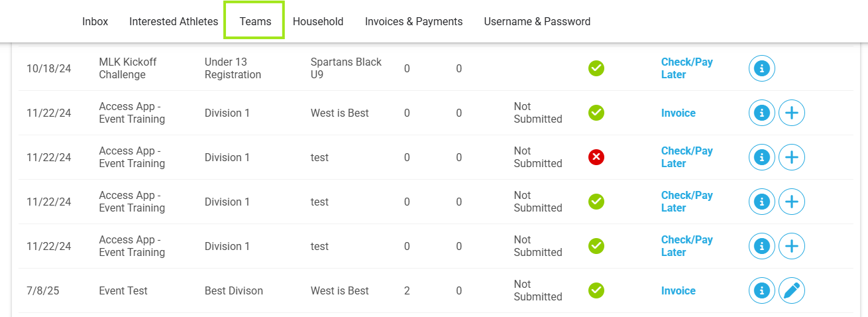This screenshot has width=868, height=317.
Task: Click plus icon on Access App West is Best row
Action: pyautogui.click(x=791, y=113)
